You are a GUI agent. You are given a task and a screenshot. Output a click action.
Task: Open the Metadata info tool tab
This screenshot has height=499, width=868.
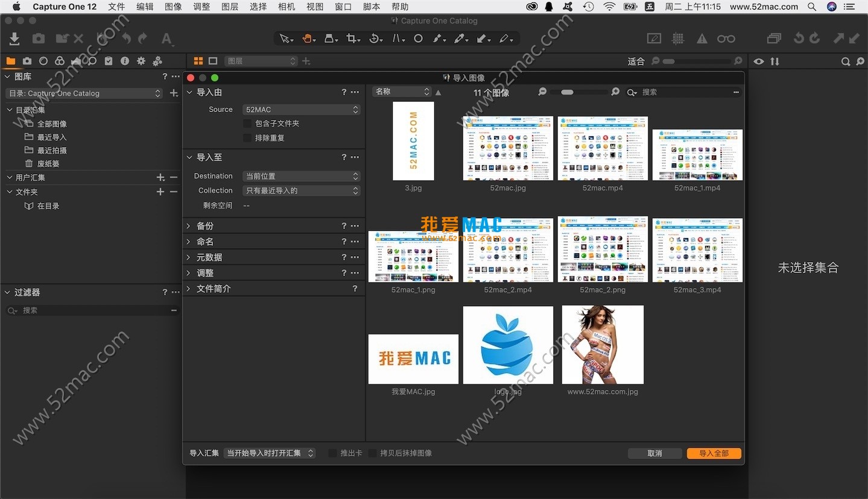[x=125, y=61]
